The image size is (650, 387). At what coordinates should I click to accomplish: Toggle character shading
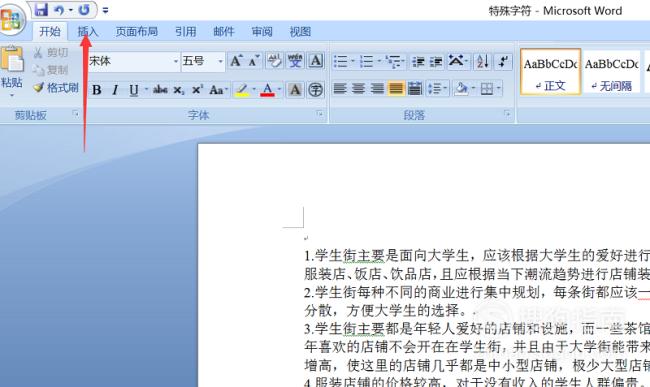[295, 89]
